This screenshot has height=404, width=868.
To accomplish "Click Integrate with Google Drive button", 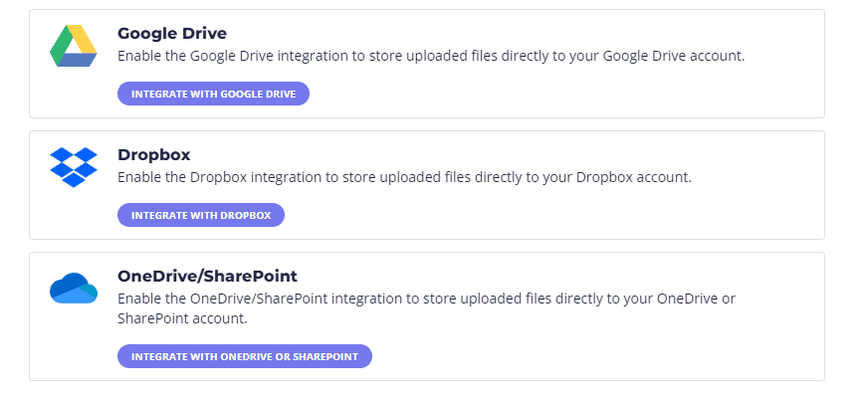I will pos(213,95).
